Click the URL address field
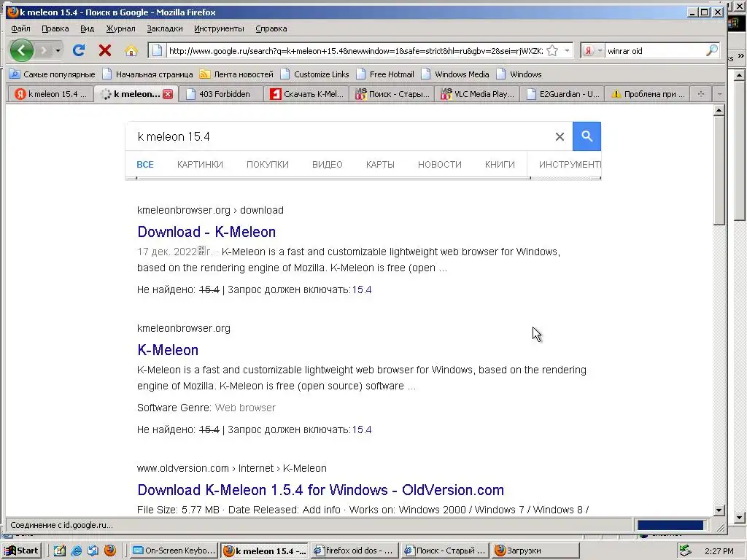 (355, 51)
